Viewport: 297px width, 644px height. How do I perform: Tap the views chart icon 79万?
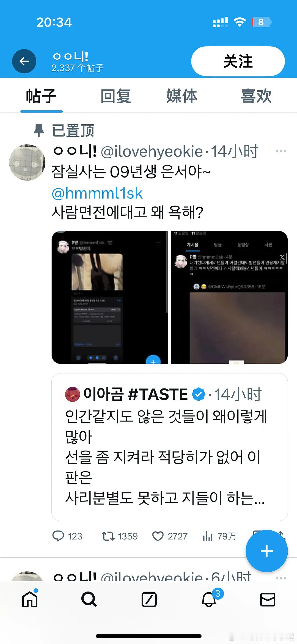click(x=219, y=536)
